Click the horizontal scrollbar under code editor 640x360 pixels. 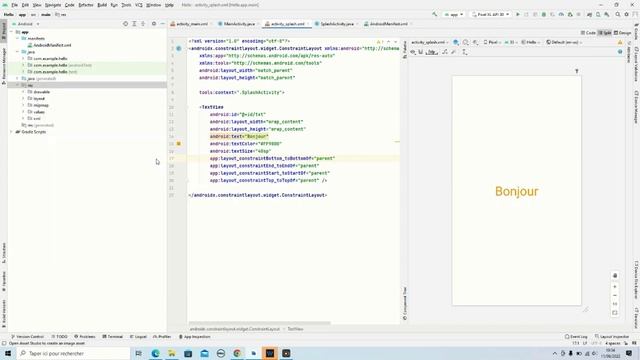(x=260, y=323)
